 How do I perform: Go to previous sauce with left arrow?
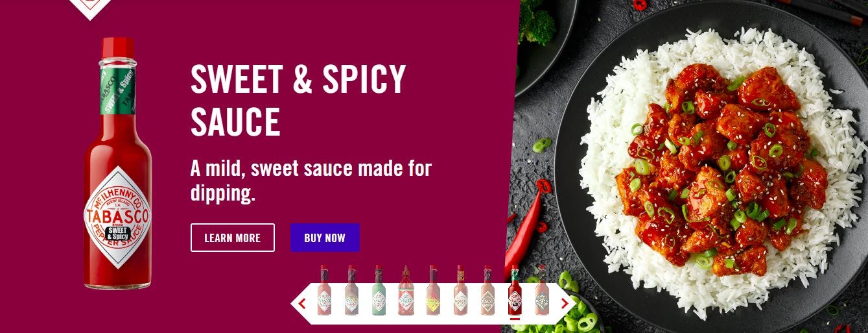pos(301,303)
